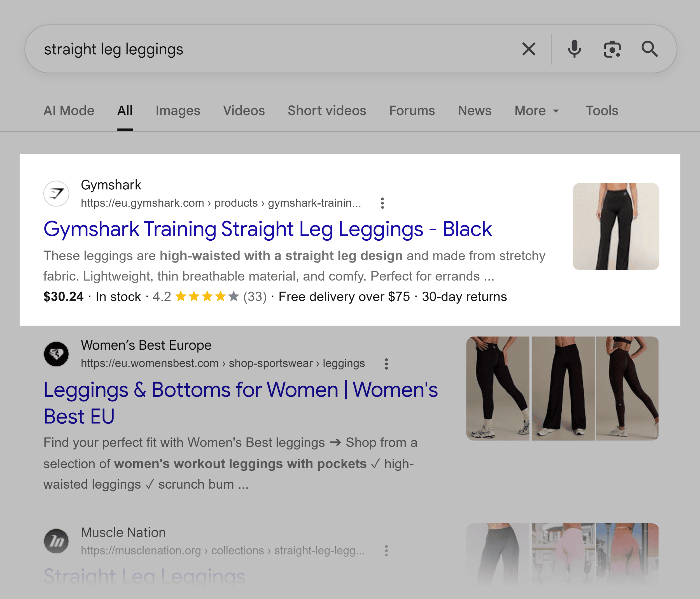The width and height of the screenshot is (700, 599).
Task: Click the Gymshark site favicon
Action: pos(56,194)
